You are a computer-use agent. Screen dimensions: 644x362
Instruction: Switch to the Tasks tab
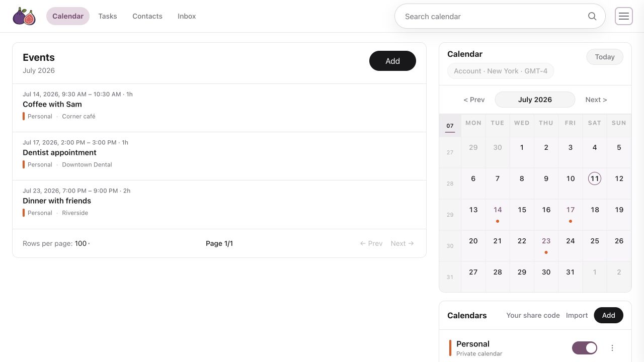108,16
